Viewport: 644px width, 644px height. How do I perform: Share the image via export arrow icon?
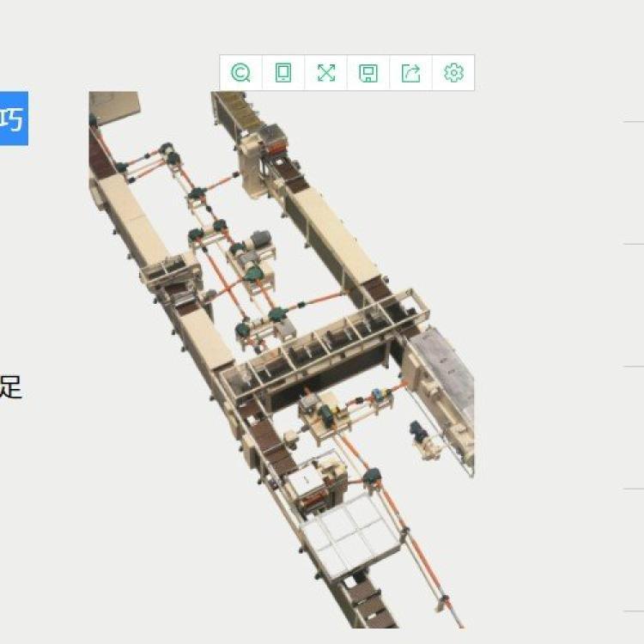pos(411,73)
